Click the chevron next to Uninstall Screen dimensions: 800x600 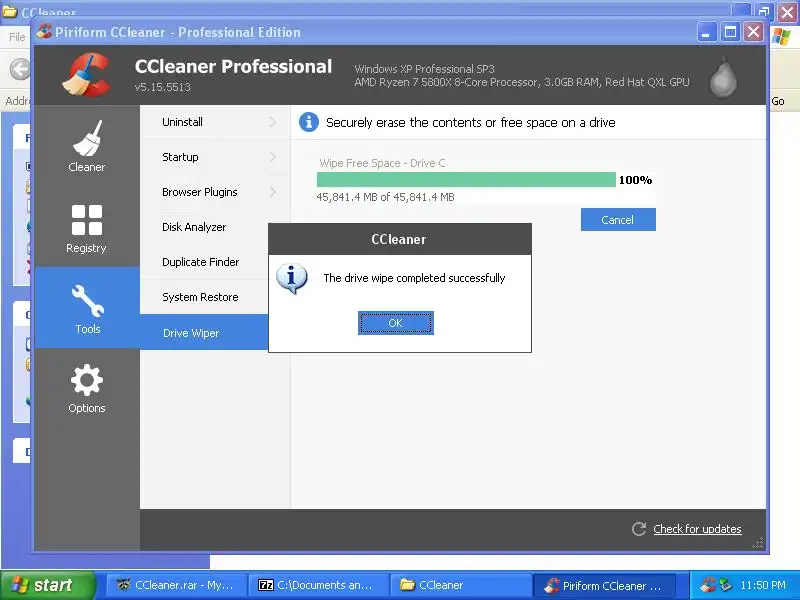(x=272, y=122)
